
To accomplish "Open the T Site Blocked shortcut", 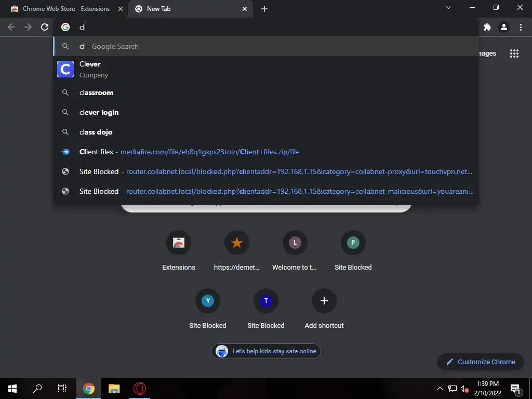I will pyautogui.click(x=265, y=309).
